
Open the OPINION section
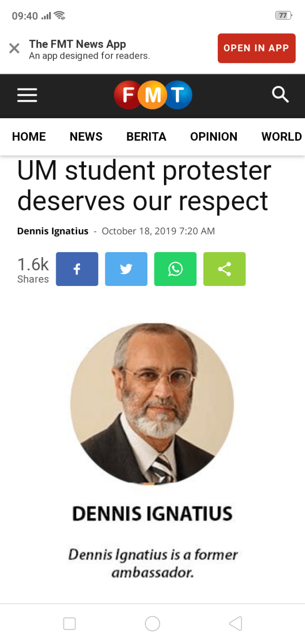pyautogui.click(x=213, y=137)
